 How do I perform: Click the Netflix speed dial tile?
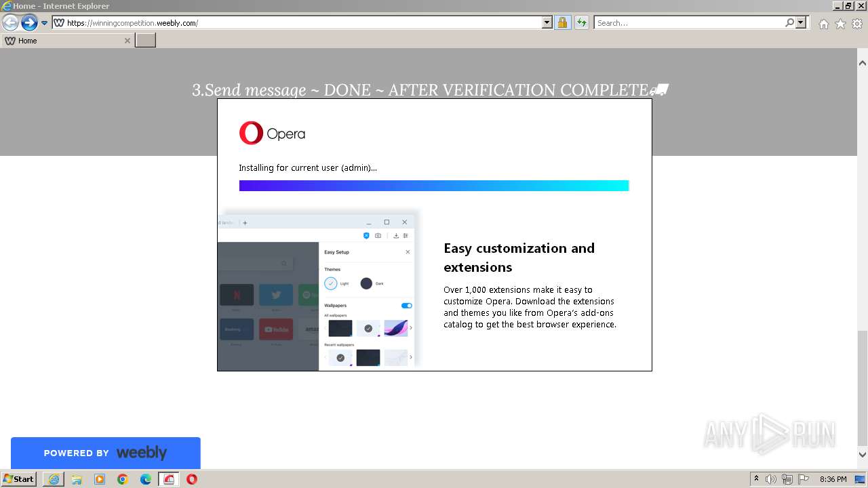[237, 295]
